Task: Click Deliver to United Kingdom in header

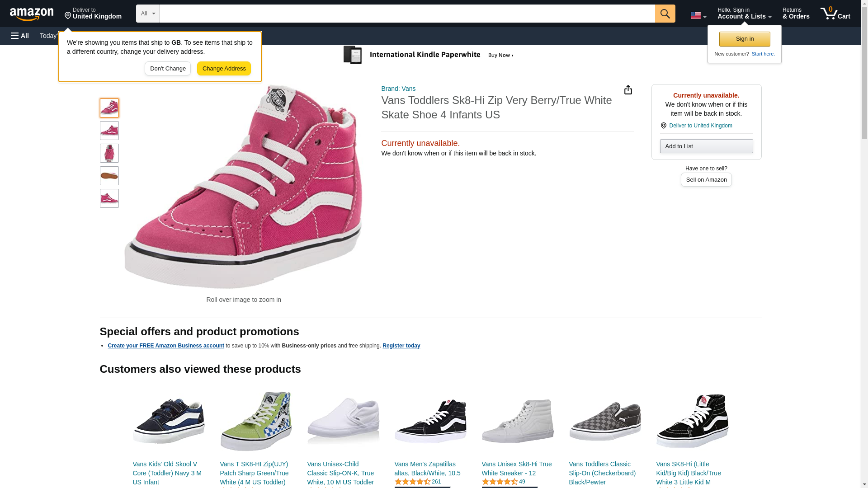Action: pos(93,14)
